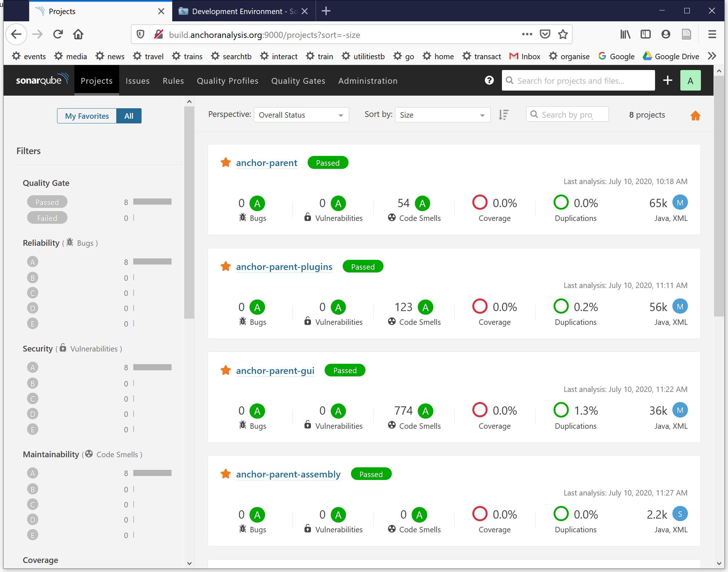Filter Security by rating E

[x=32, y=429]
